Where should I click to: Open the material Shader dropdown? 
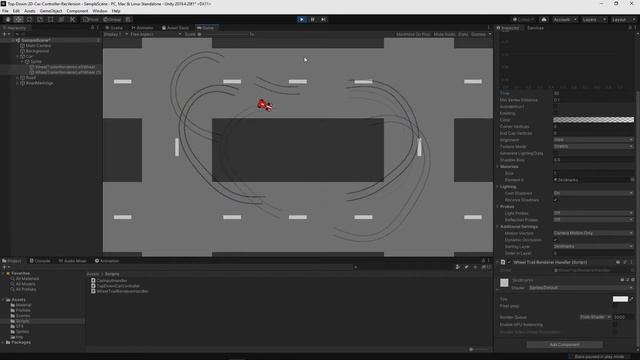pos(581,288)
